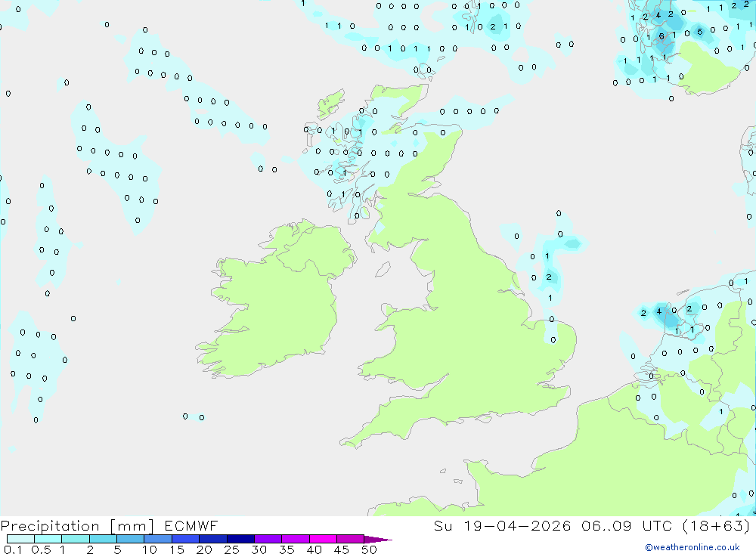Click the arrow tip past 50 mm
The width and height of the screenshot is (756, 554).
(x=378, y=540)
